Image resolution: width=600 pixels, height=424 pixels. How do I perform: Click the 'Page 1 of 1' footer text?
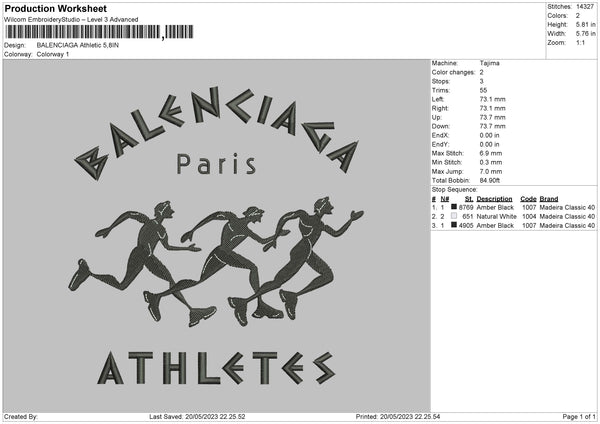[579, 416]
